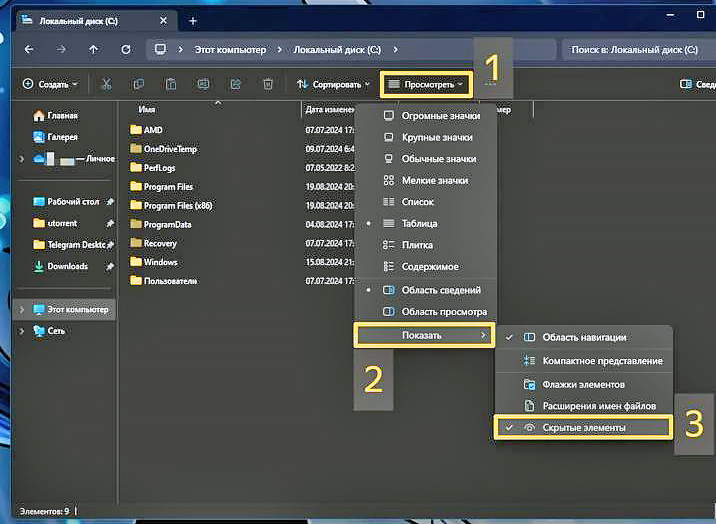
Task: Go up one folder level arrow
Action: (x=93, y=49)
